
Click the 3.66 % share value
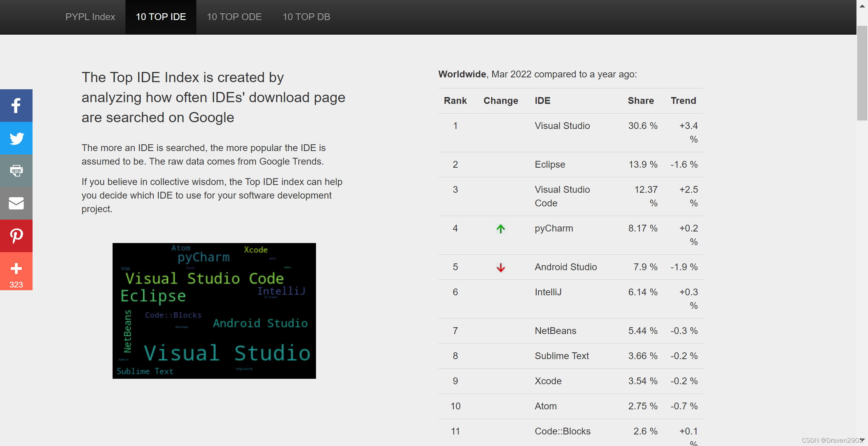pyautogui.click(x=643, y=356)
